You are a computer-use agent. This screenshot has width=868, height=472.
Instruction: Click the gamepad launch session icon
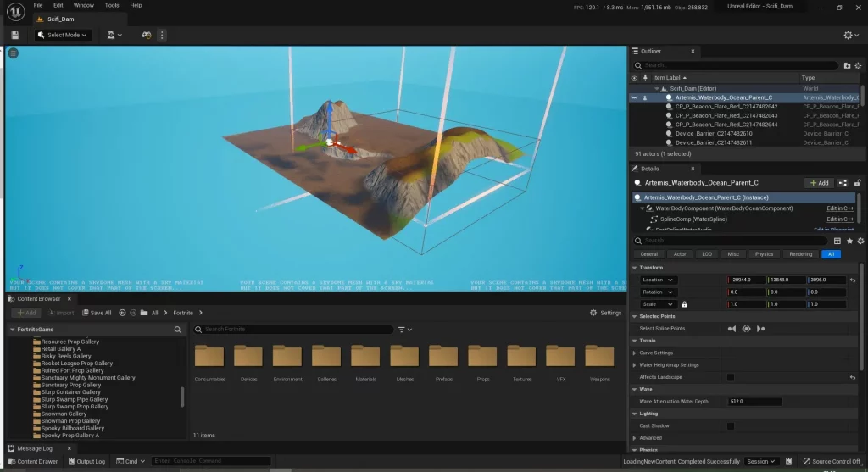coord(146,35)
